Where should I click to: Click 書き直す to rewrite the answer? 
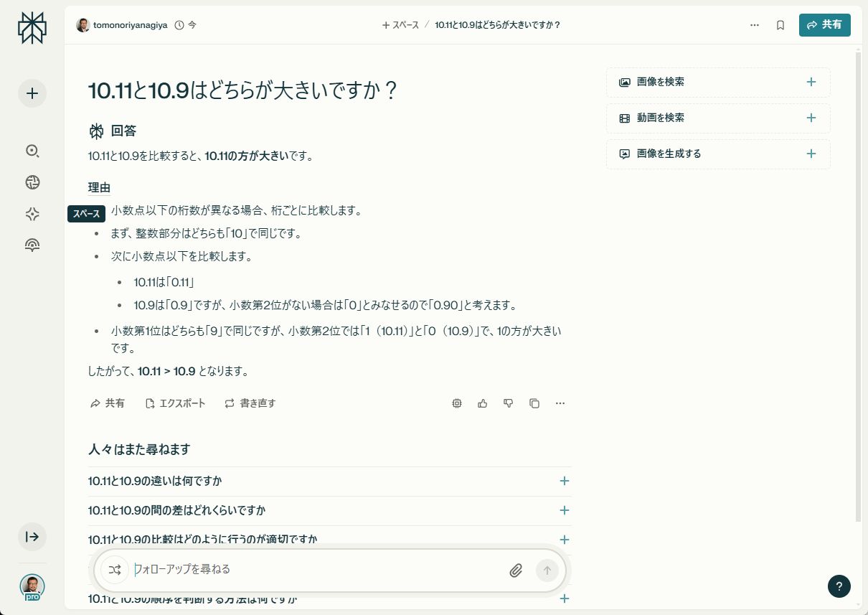[257, 403]
